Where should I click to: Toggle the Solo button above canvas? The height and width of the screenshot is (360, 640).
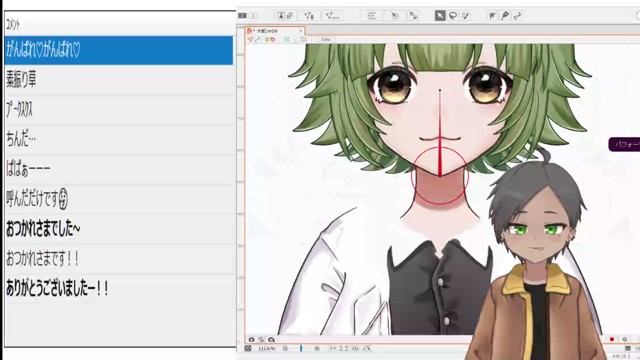pyautogui.click(x=325, y=39)
